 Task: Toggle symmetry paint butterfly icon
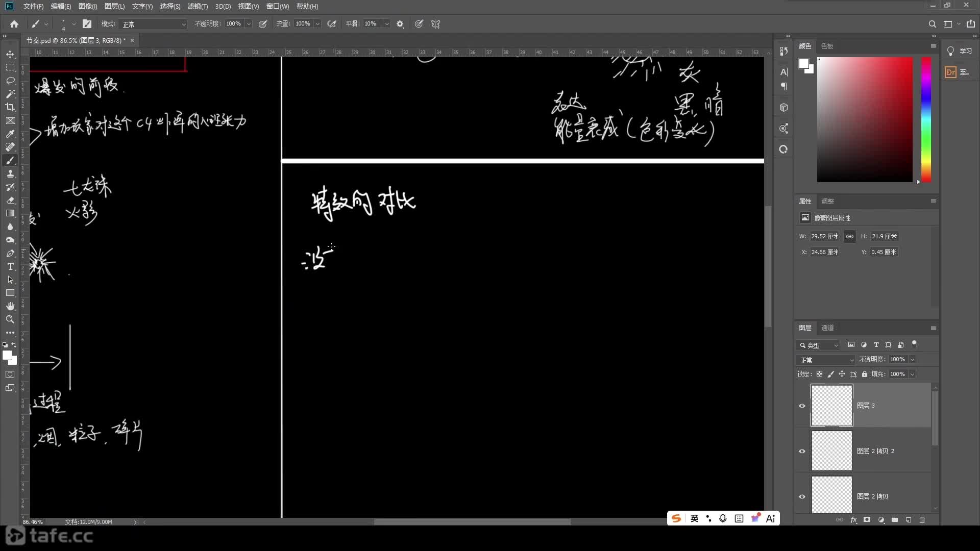click(435, 24)
